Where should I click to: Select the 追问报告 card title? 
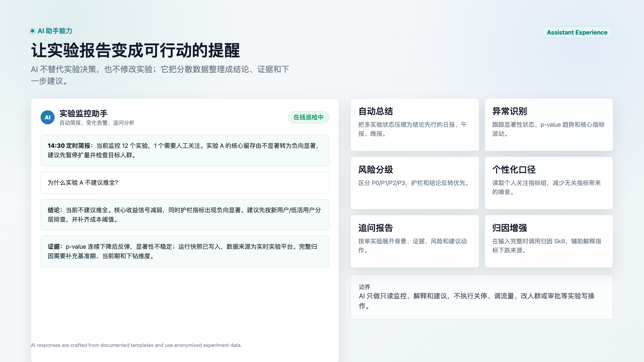click(x=376, y=228)
